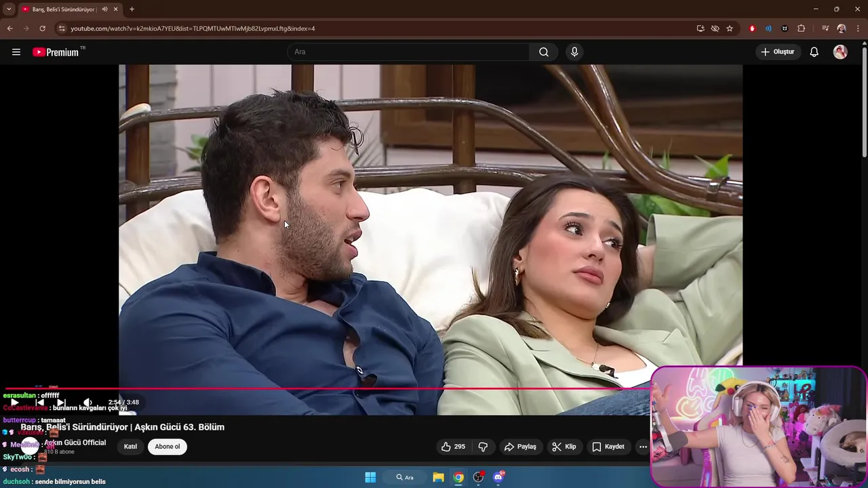Close the YouTube browser tab
868x488 pixels.
tap(115, 9)
